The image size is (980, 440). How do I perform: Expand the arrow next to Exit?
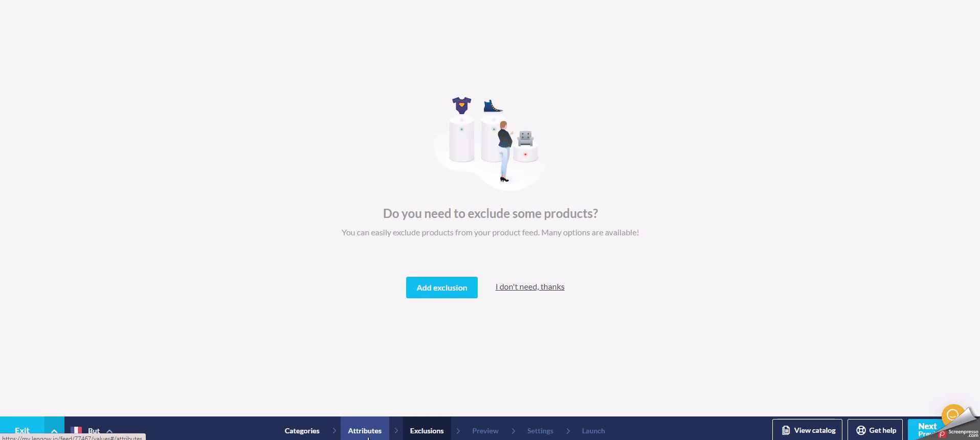[54, 431]
